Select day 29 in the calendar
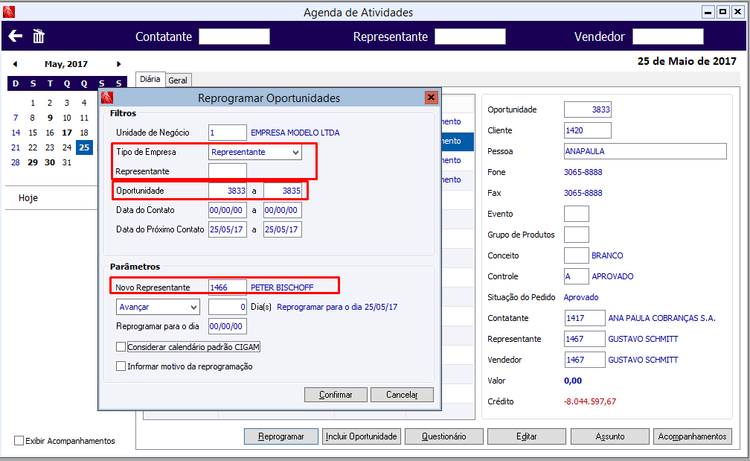Image resolution: width=750 pixels, height=461 pixels. pyautogui.click(x=33, y=162)
